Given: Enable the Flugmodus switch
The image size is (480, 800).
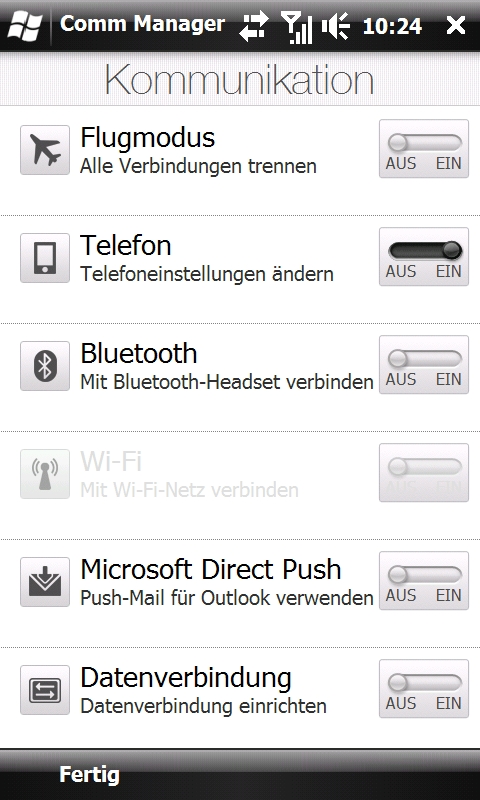Looking at the screenshot, I should coord(424,148).
